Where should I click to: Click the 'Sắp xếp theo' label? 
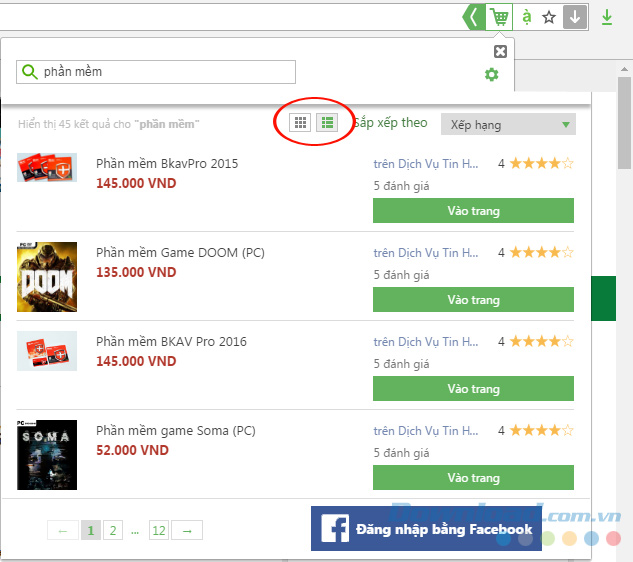click(391, 122)
